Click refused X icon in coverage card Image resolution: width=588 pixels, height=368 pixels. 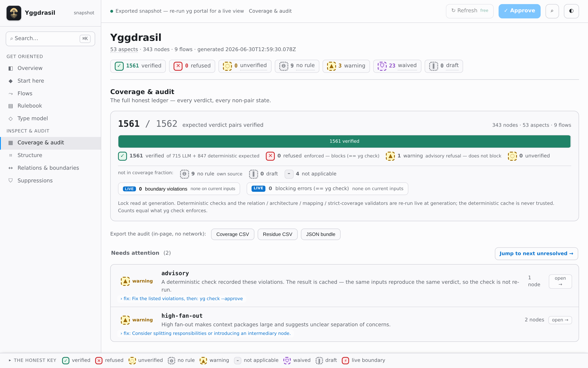270,156
